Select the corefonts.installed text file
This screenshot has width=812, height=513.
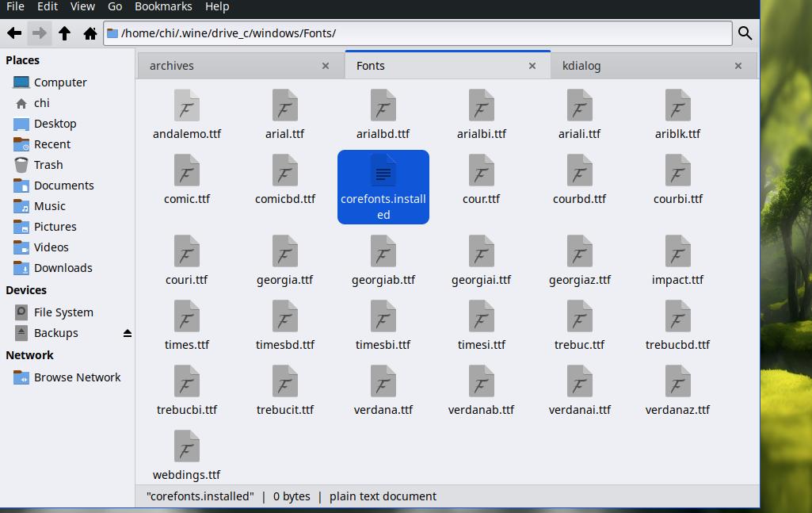point(383,187)
